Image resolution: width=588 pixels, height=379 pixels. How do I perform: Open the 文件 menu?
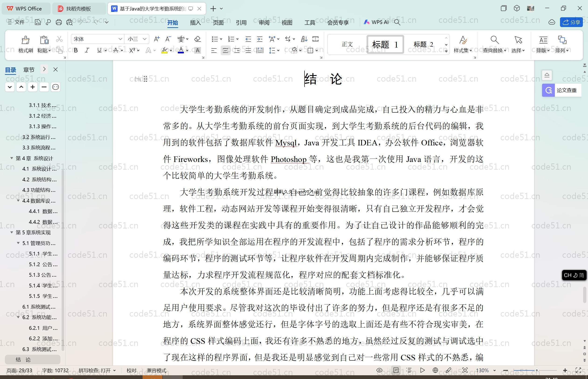pyautogui.click(x=16, y=22)
